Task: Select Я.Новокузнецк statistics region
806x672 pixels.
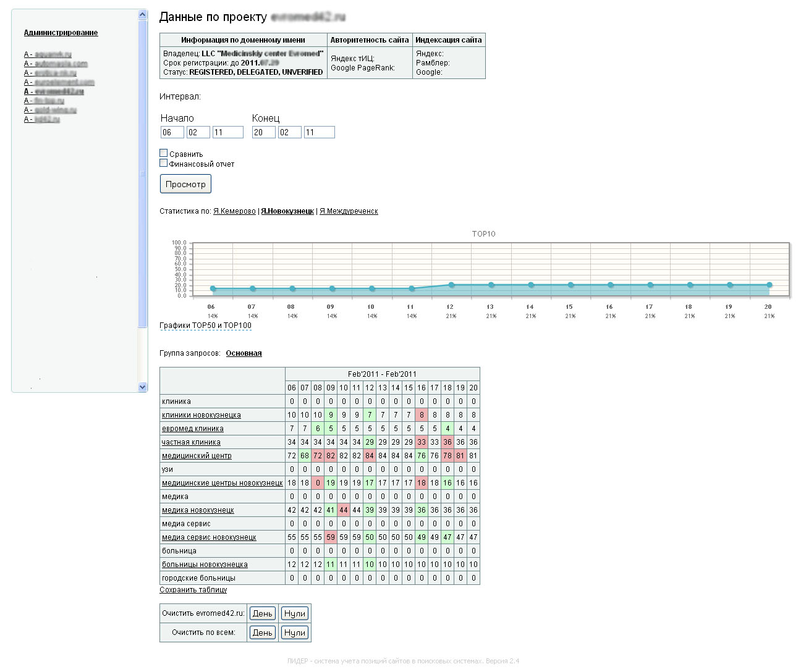Action: (x=287, y=211)
